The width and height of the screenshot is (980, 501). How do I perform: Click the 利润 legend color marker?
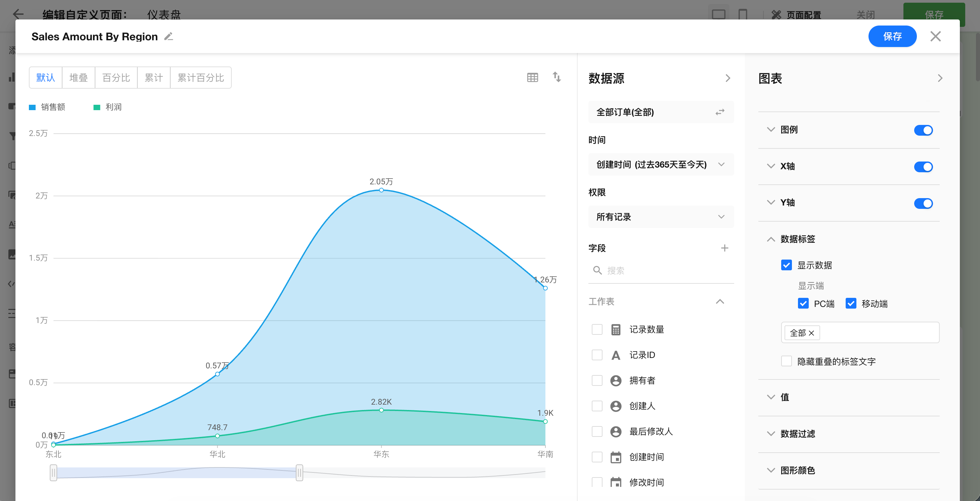point(97,107)
